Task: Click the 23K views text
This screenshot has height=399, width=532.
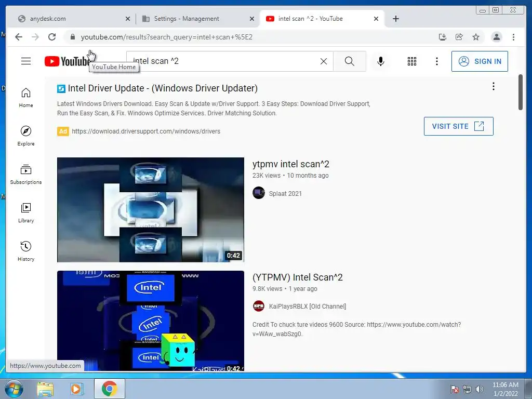Action: [267, 176]
